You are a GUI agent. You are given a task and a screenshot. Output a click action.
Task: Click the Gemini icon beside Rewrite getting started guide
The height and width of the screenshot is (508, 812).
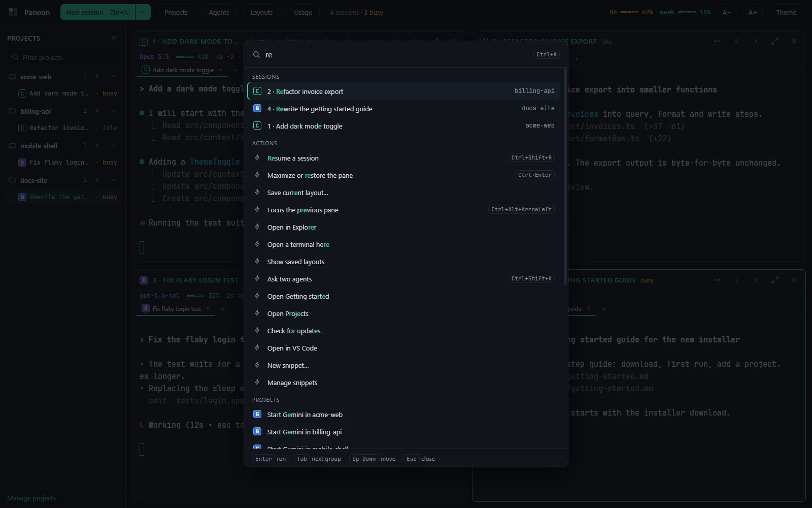pyautogui.click(x=257, y=108)
